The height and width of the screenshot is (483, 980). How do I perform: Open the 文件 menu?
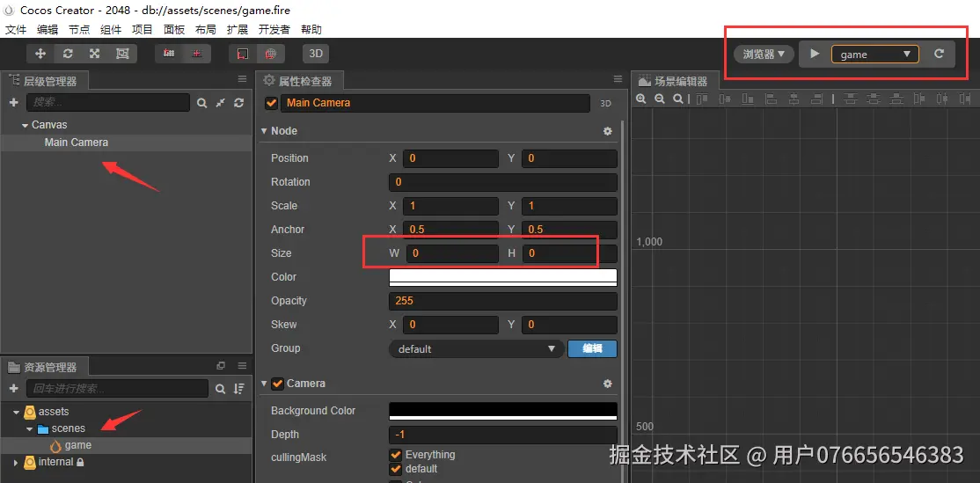coord(16,29)
